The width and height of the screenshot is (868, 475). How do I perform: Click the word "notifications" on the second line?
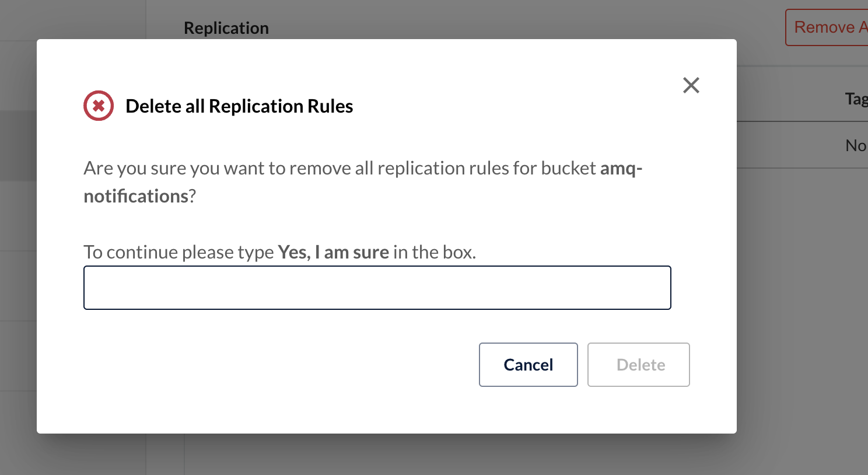click(136, 196)
